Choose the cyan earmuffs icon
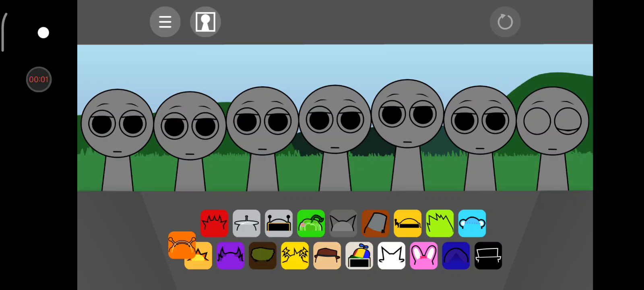644x290 pixels. pos(472,223)
